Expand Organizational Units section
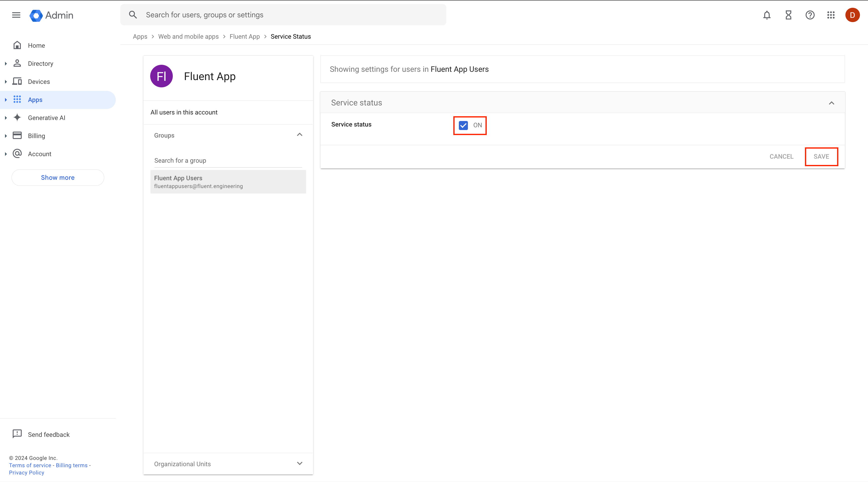Viewport: 868px width, 482px height. (x=299, y=463)
